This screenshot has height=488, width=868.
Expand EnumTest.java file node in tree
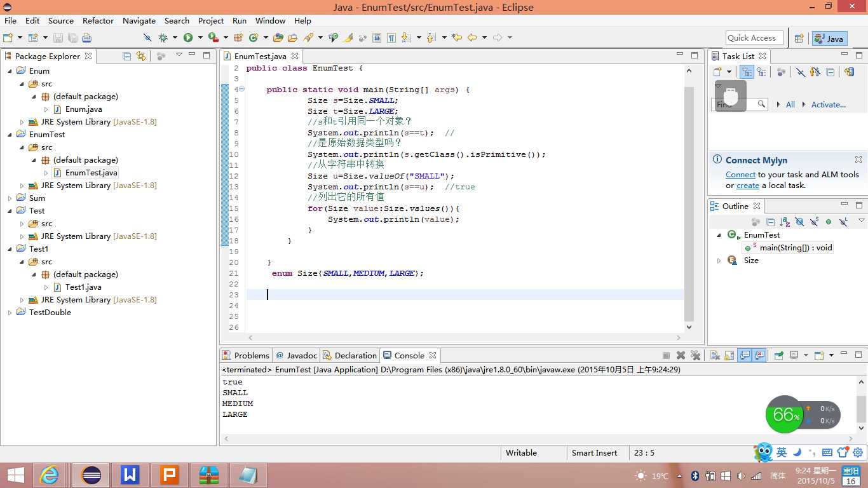tap(46, 173)
